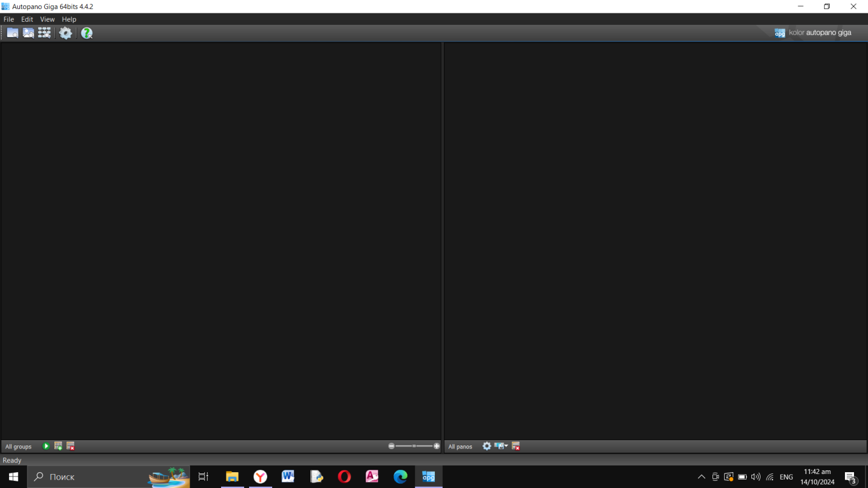Click the toolbar drag handle grip
This screenshot has height=488, width=868.
click(x=2, y=33)
